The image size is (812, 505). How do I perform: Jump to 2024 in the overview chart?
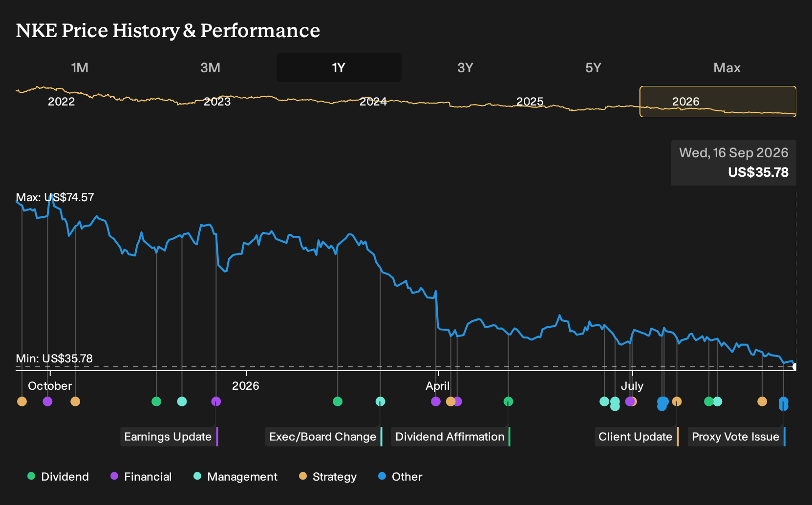373,102
